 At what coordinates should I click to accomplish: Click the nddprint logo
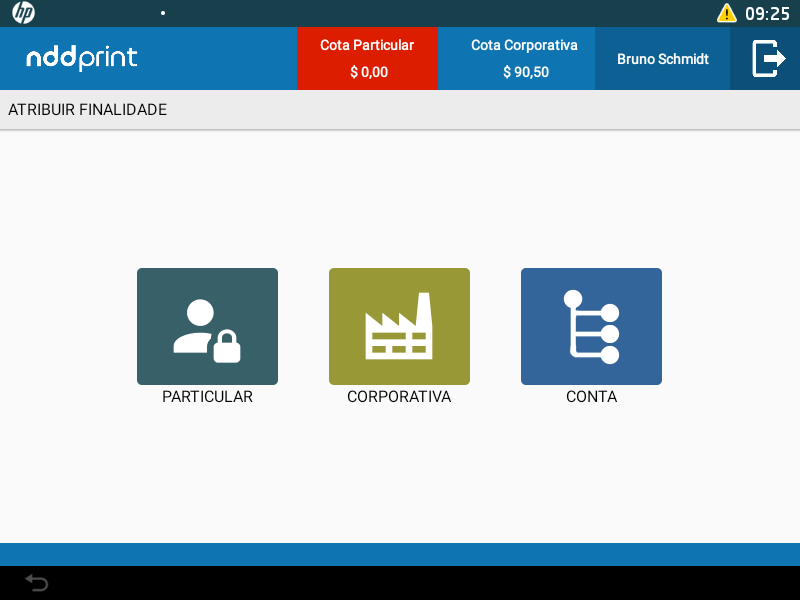[x=82, y=58]
